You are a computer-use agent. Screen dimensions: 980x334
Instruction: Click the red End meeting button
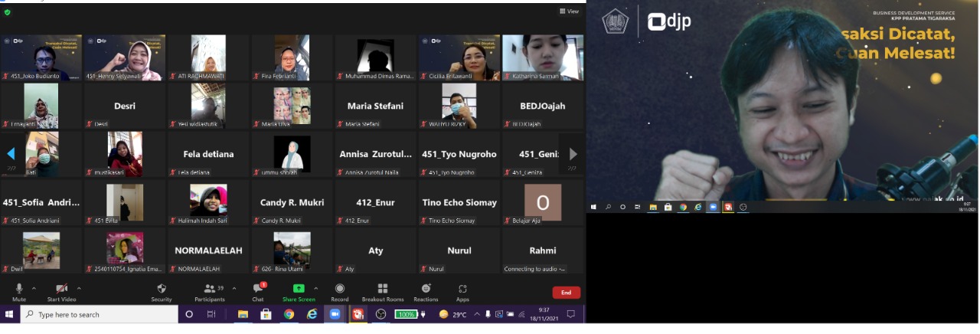pyautogui.click(x=566, y=293)
